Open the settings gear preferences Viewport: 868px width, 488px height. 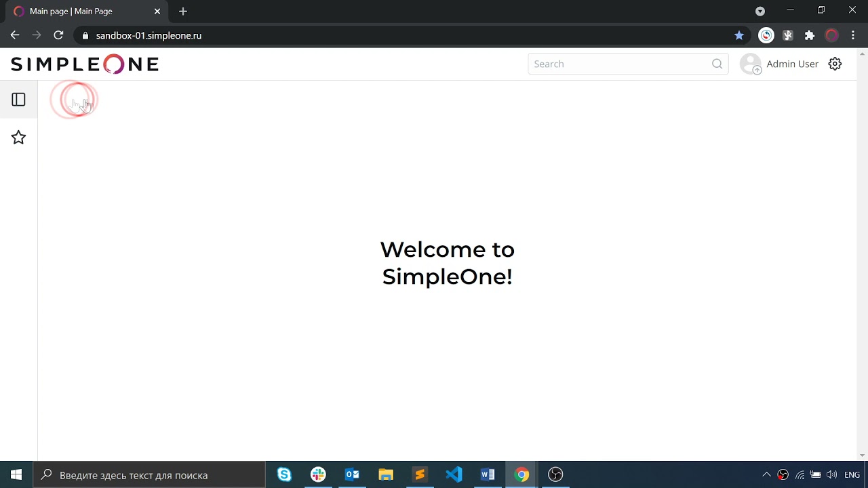click(835, 64)
